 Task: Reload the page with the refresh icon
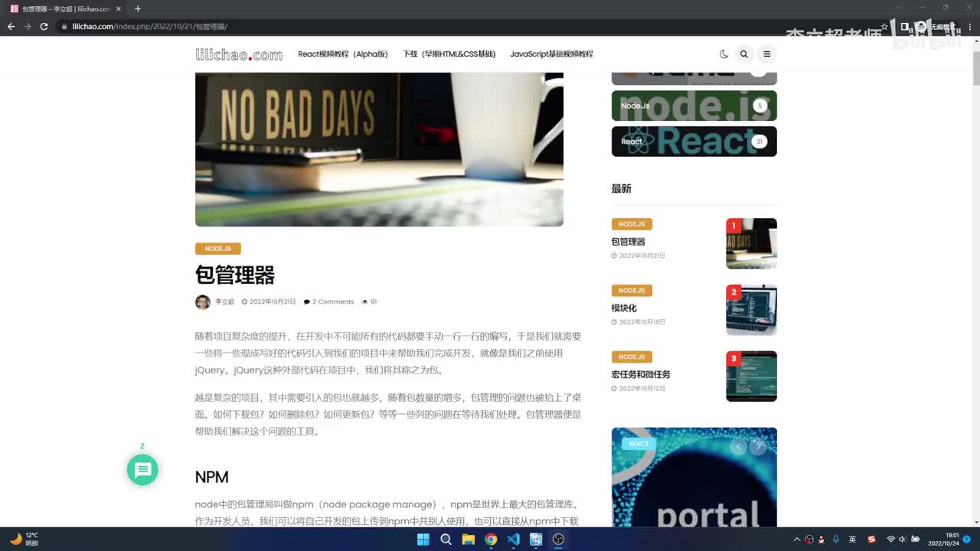44,26
